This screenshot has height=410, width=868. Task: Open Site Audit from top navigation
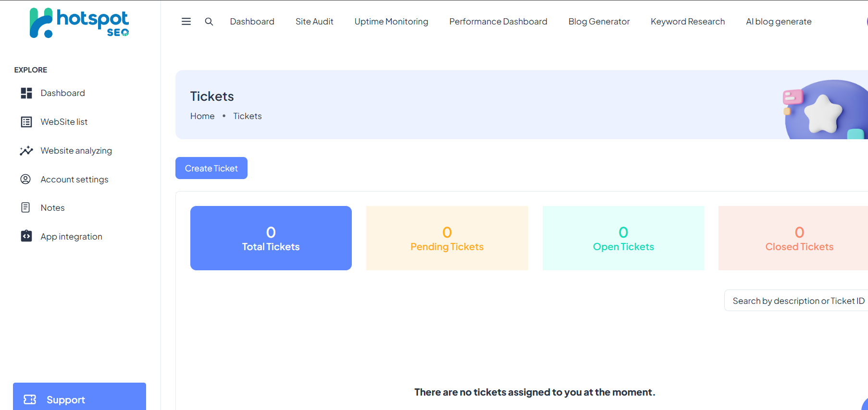pos(314,22)
